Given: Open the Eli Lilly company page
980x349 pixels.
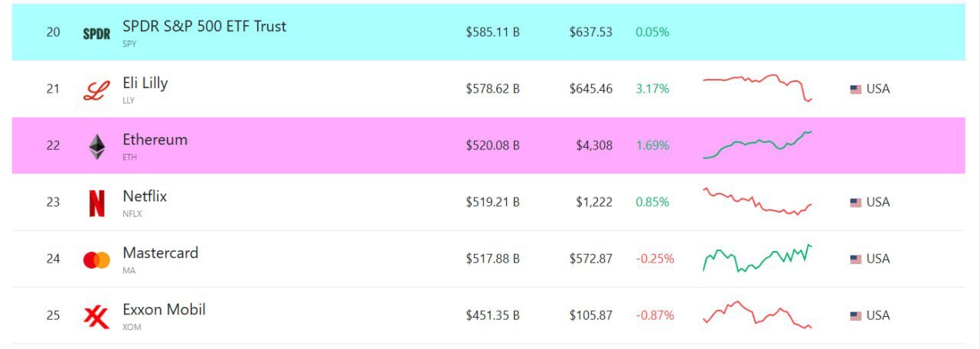Looking at the screenshot, I should coord(145,83).
